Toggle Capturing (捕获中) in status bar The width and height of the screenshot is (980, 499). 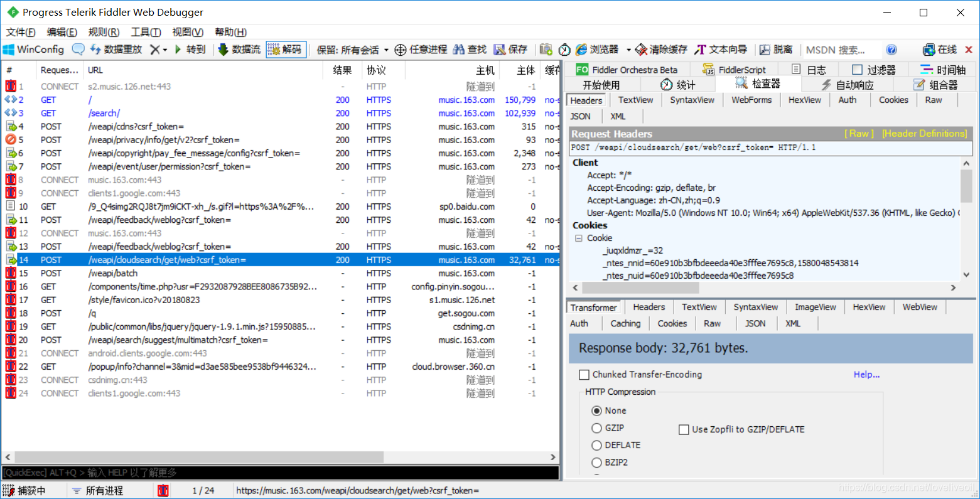[x=24, y=490]
